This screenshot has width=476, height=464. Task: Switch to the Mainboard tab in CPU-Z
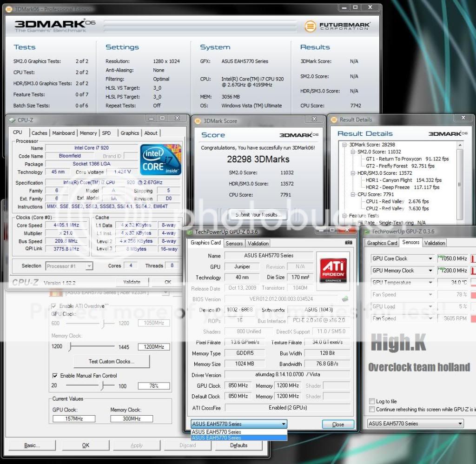[63, 133]
